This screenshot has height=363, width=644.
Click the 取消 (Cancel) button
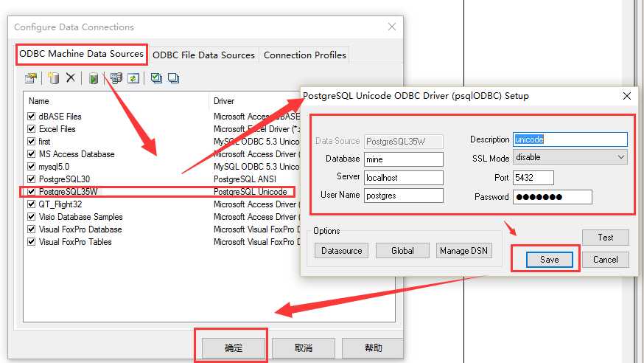[304, 348]
